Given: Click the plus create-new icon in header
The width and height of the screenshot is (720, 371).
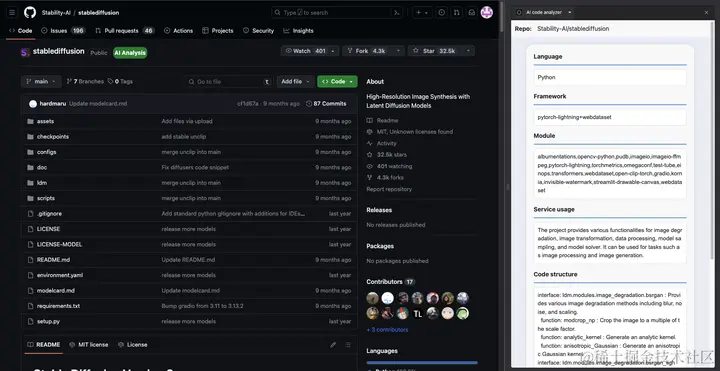Looking at the screenshot, I should click(418, 12).
